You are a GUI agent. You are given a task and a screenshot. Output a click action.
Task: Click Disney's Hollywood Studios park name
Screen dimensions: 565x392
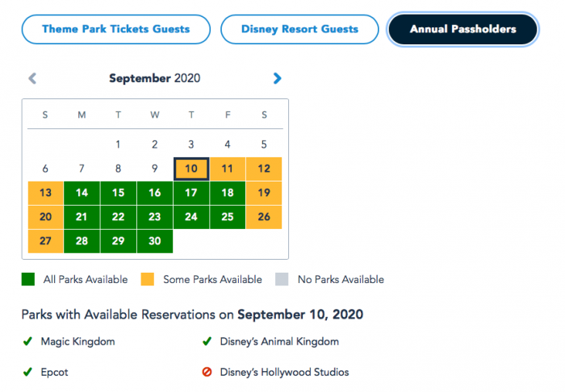coord(284,372)
